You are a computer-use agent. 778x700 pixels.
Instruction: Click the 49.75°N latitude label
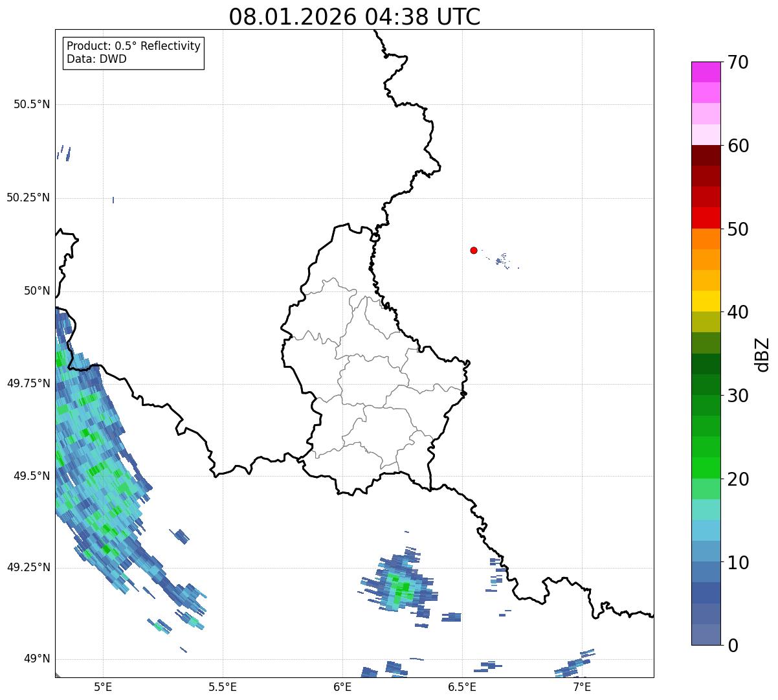tap(28, 383)
